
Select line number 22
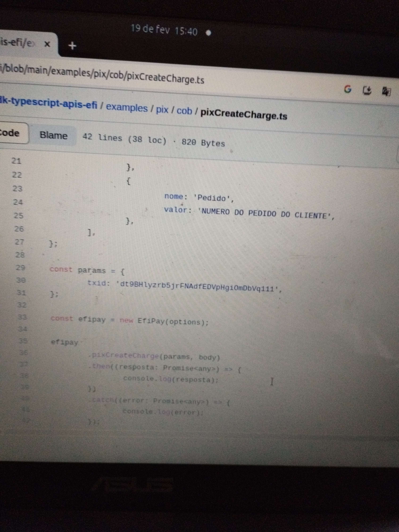point(17,175)
